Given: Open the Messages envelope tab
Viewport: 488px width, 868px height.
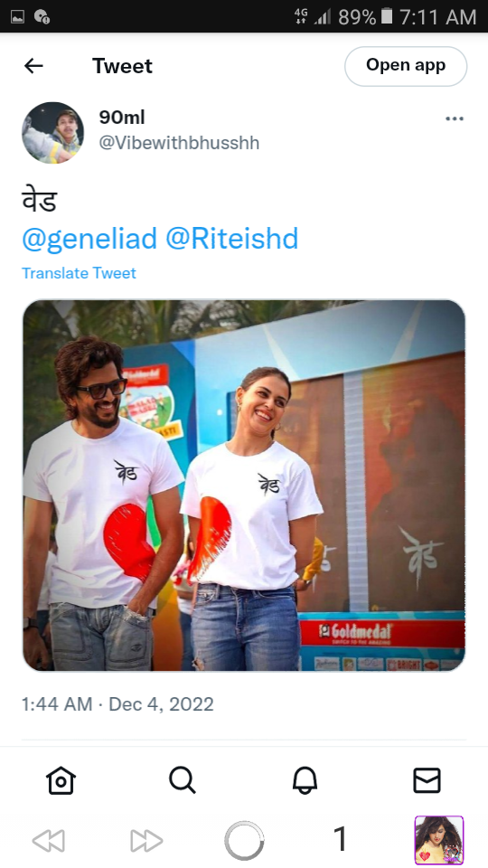Looking at the screenshot, I should (x=427, y=780).
